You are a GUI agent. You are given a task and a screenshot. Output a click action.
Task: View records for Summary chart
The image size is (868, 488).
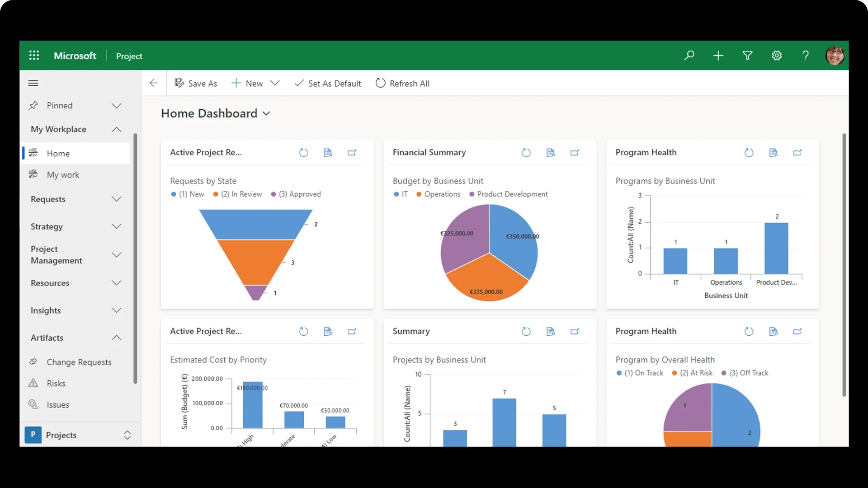(551, 332)
